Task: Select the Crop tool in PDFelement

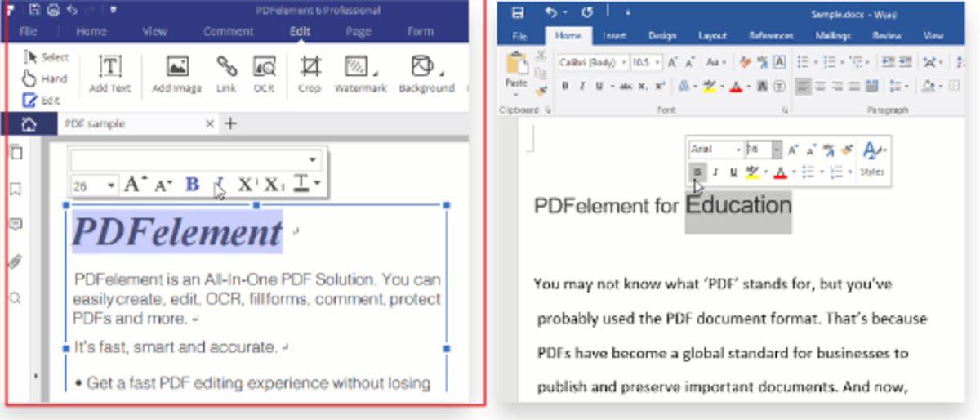Action: pyautogui.click(x=310, y=74)
